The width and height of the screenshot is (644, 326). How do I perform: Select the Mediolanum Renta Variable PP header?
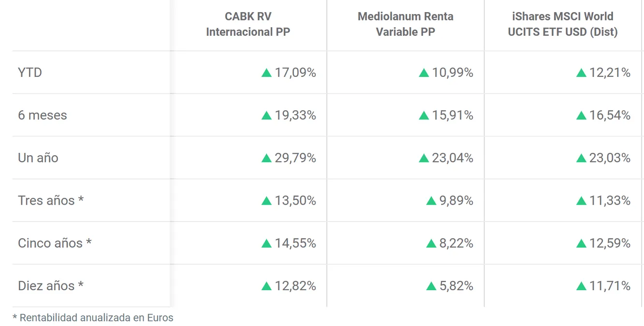tap(405, 24)
